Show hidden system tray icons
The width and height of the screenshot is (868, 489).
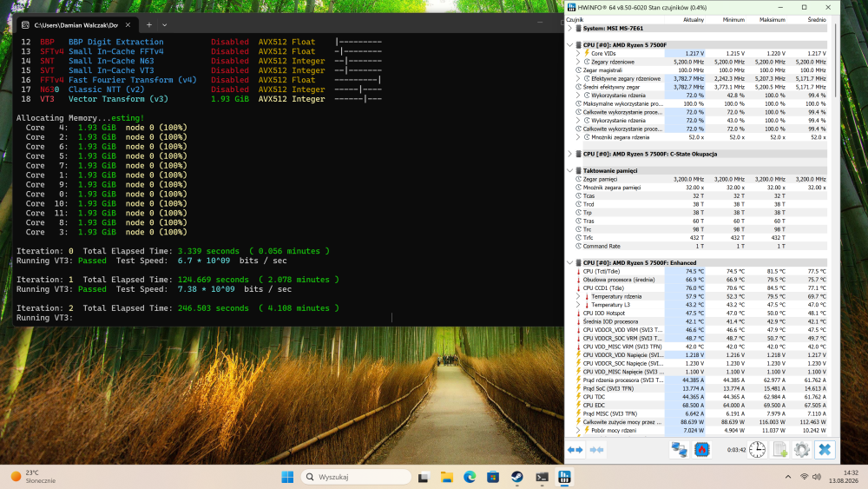pyautogui.click(x=788, y=477)
